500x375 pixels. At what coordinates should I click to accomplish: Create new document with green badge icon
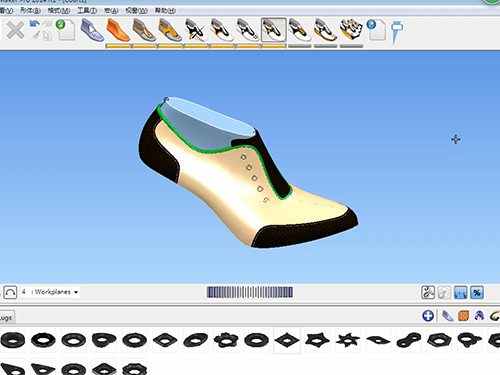[x=65, y=30]
